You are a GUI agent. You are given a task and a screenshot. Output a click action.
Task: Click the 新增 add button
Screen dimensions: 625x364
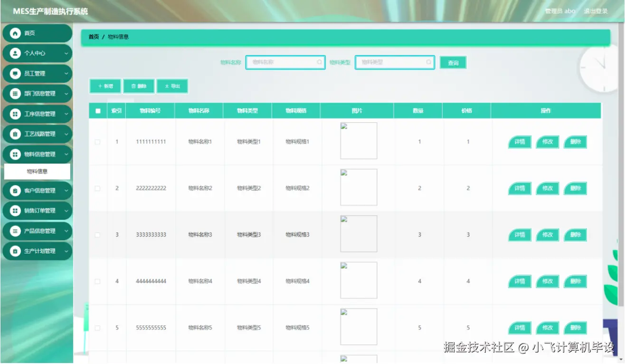point(105,86)
